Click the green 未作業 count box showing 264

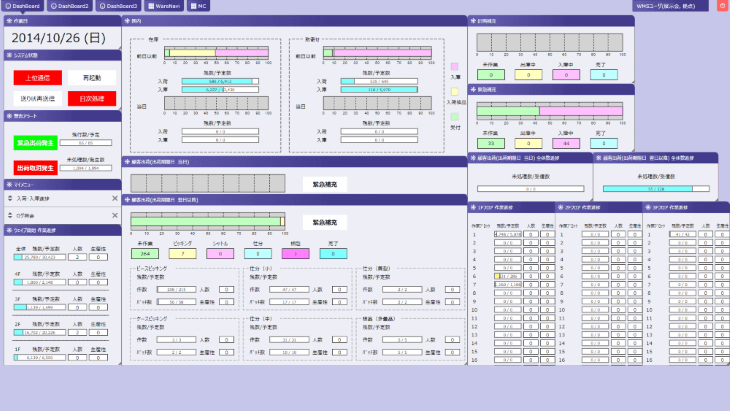pos(144,254)
